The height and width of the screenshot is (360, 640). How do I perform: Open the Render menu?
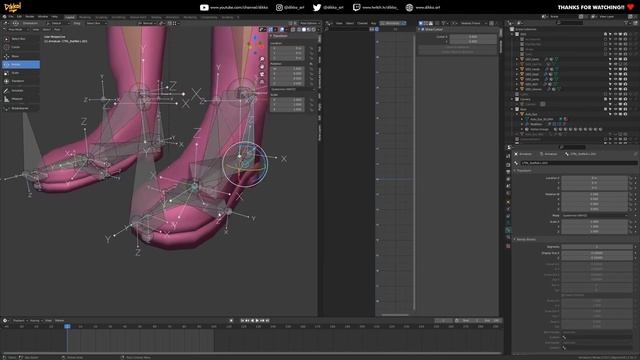[30, 17]
